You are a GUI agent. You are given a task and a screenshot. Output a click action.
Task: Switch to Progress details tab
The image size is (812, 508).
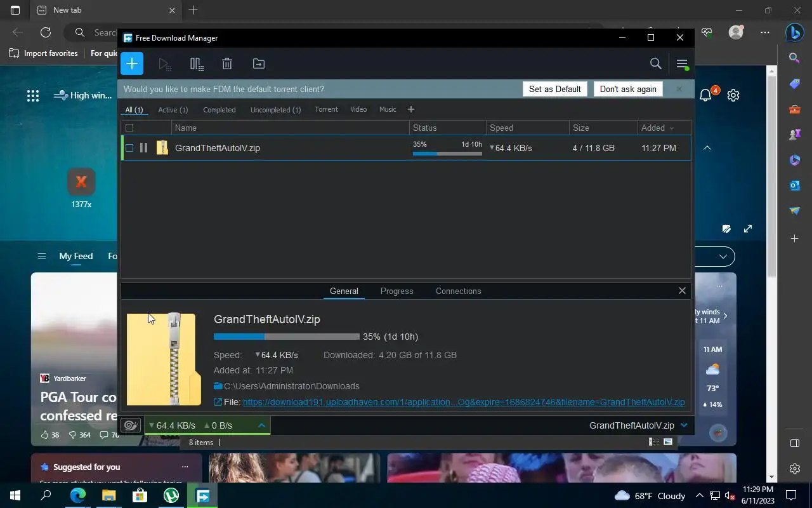pos(397,291)
